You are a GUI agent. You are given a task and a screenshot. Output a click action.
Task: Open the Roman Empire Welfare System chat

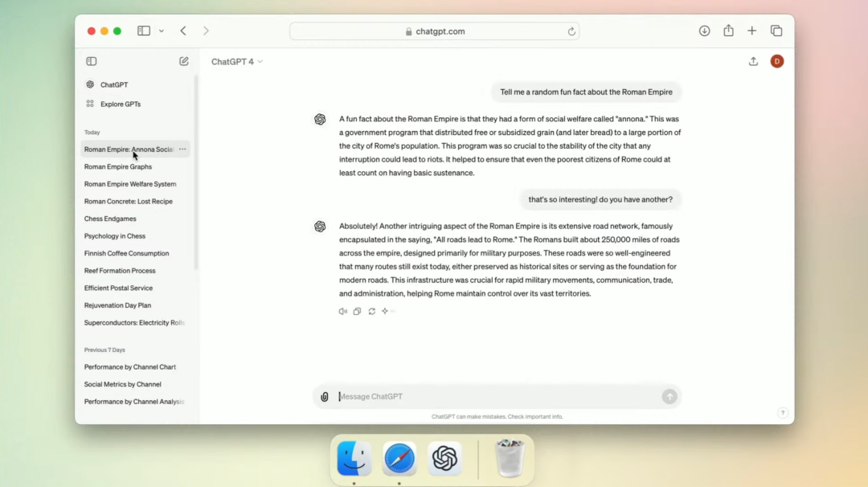point(130,184)
